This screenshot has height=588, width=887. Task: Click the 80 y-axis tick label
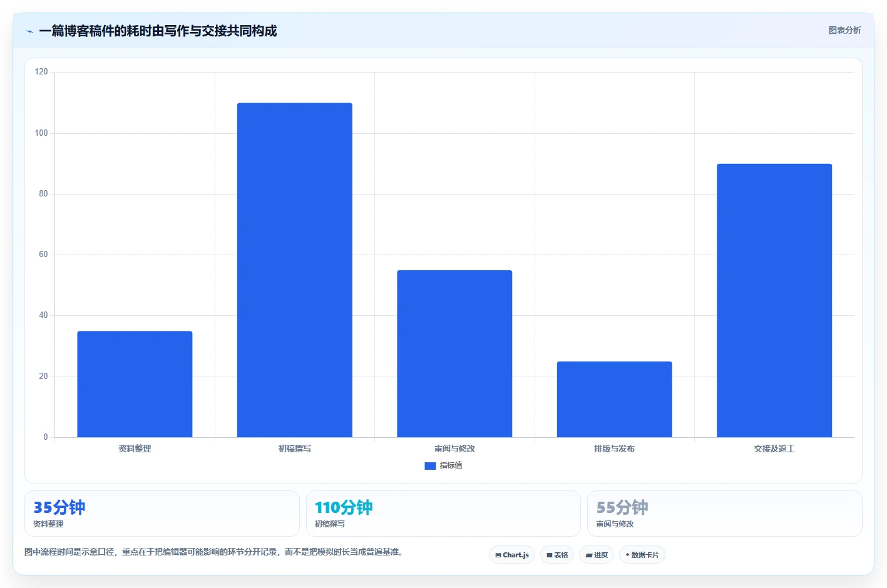coord(43,194)
